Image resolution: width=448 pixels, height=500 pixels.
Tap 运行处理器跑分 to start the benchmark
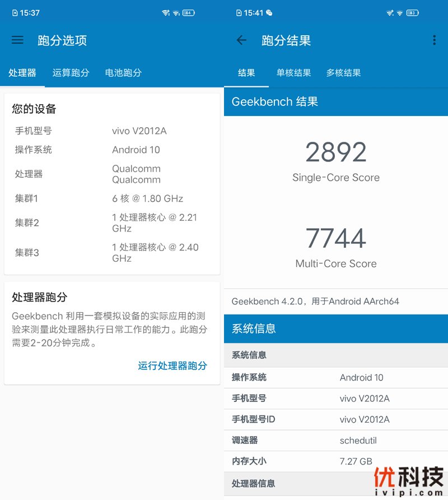point(172,365)
